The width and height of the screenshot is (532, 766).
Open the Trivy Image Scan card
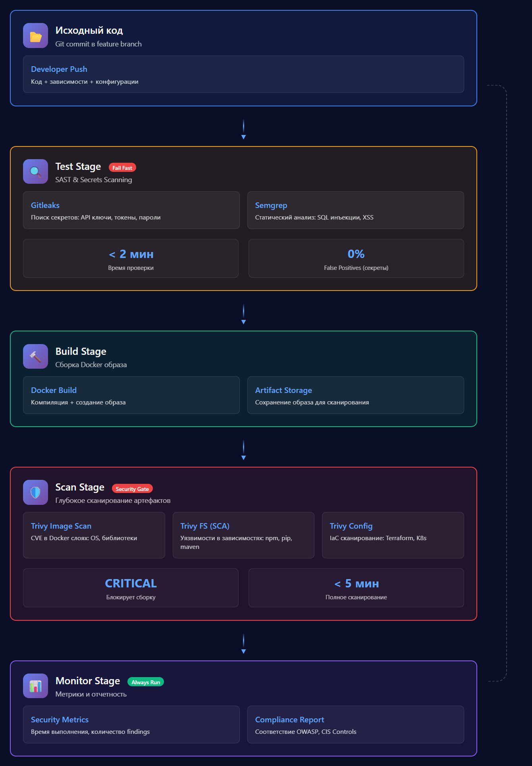click(94, 535)
